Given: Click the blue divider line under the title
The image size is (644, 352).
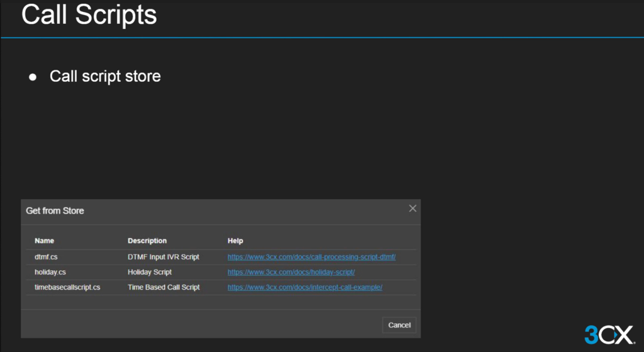Looking at the screenshot, I should (322, 38).
